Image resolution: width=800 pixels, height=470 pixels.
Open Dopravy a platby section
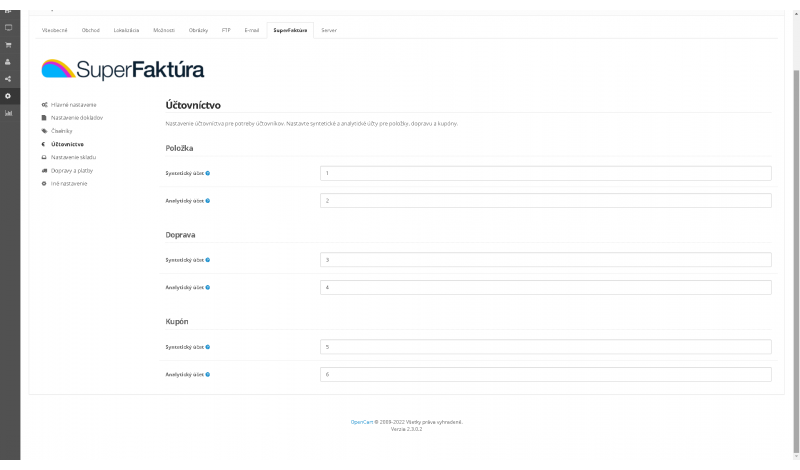67,170
